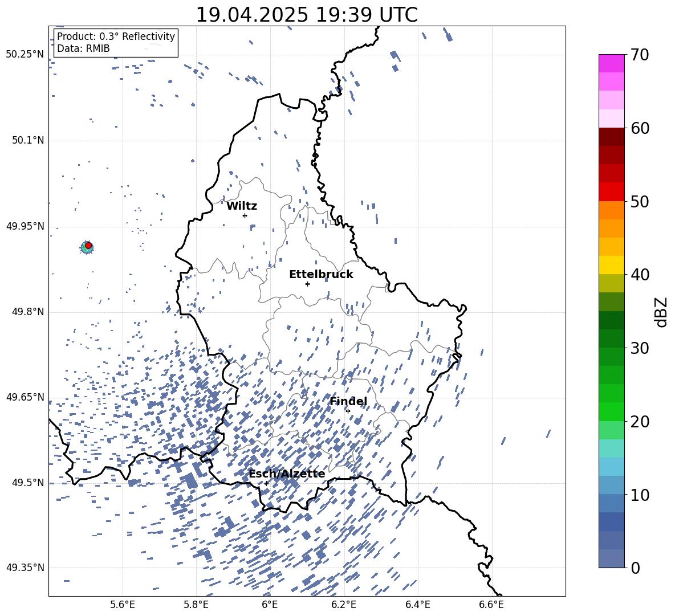675x616 pixels.
Task: Click the 5.8°E longitude label
Action: coord(196,605)
